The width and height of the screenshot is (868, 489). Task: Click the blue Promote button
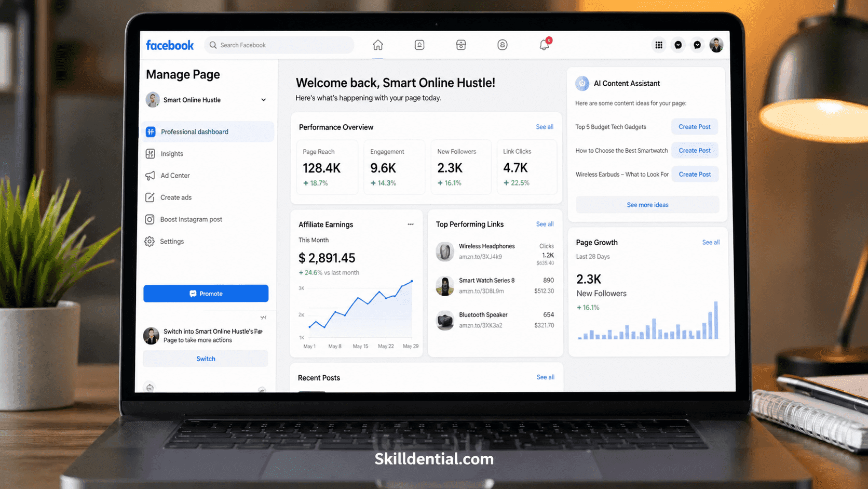206,293
